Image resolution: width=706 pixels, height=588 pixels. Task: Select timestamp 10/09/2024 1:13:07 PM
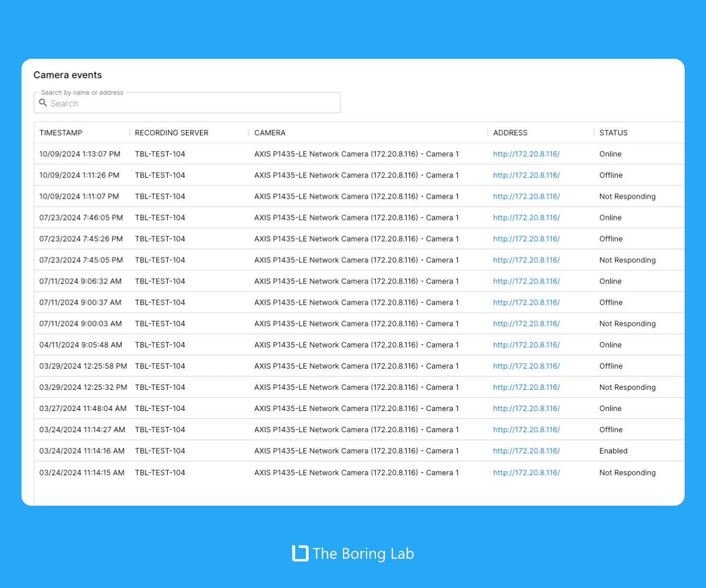(x=80, y=154)
